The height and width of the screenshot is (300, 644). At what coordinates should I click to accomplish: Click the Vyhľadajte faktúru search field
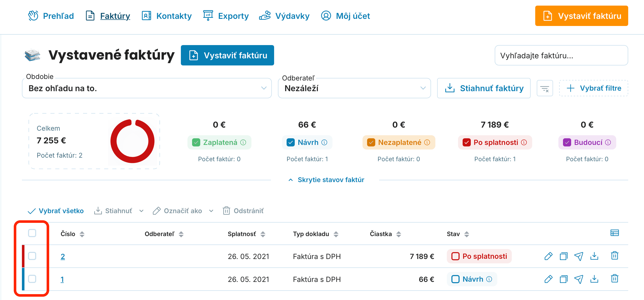pyautogui.click(x=561, y=55)
